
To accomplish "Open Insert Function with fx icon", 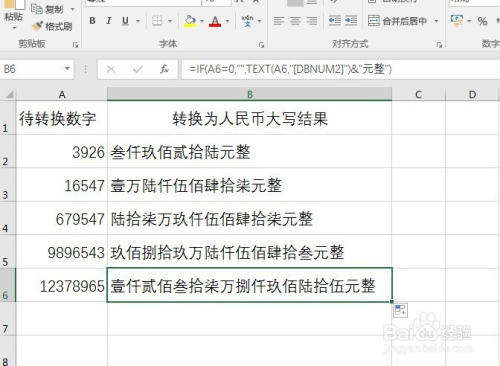I will point(164,69).
